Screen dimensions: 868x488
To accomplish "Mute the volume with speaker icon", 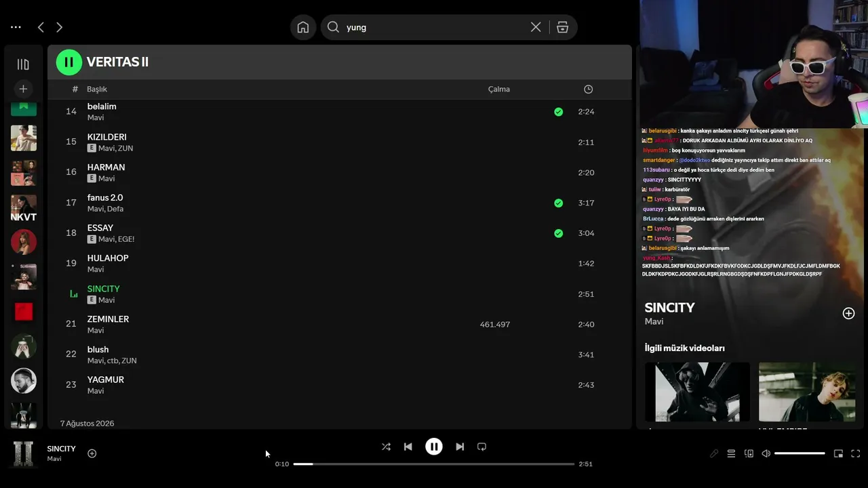I will pos(766,453).
